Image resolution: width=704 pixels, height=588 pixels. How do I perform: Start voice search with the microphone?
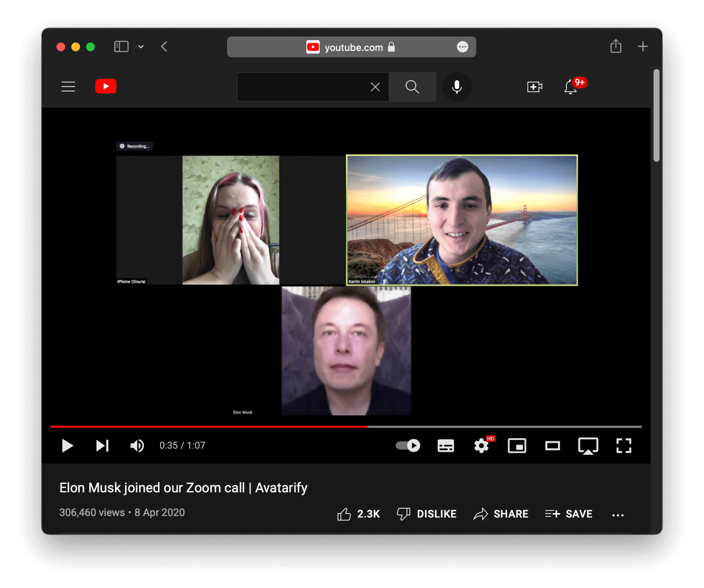(x=457, y=87)
